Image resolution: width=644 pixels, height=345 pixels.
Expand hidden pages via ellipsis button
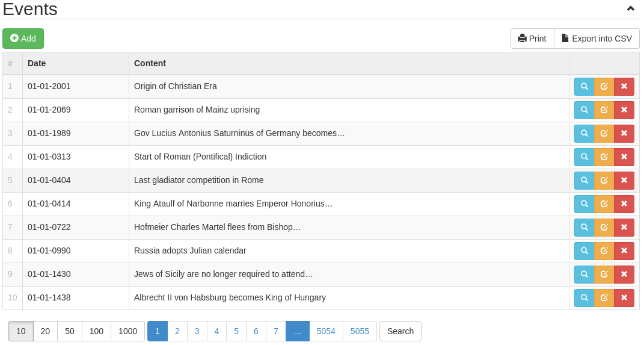(298, 331)
